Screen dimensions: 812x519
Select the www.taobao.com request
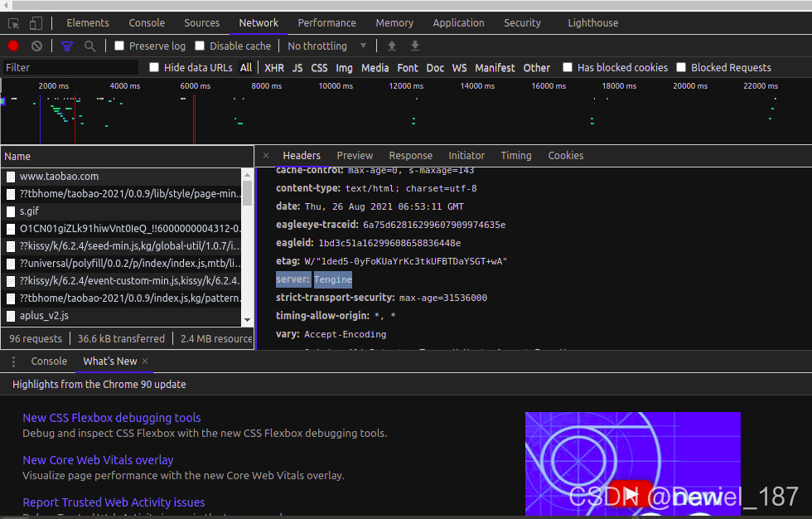pyautogui.click(x=122, y=177)
